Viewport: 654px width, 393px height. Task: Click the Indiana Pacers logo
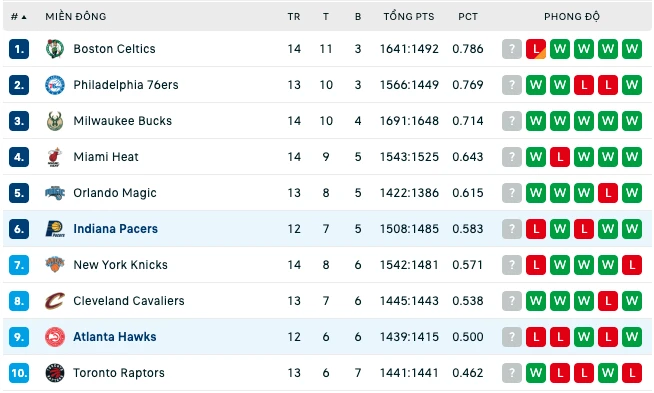(x=55, y=229)
